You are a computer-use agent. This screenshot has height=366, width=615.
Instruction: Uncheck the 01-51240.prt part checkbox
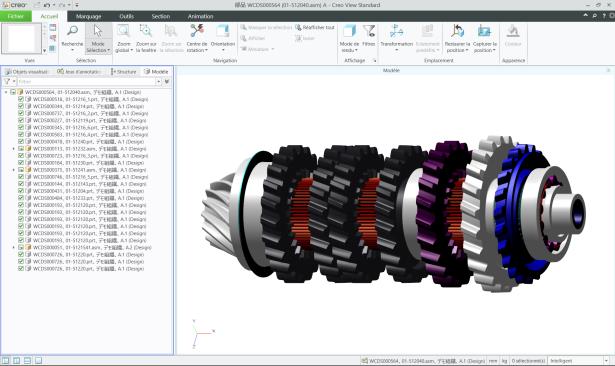coord(21,142)
